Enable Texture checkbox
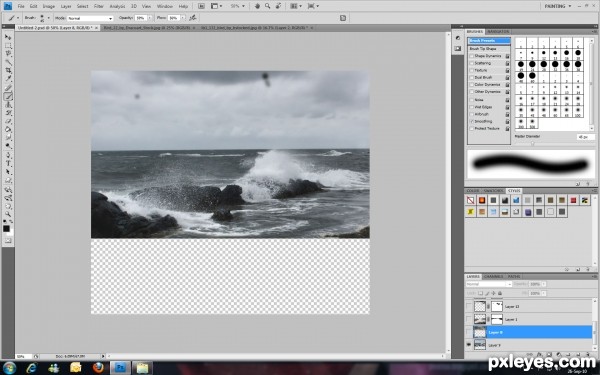 (x=471, y=70)
